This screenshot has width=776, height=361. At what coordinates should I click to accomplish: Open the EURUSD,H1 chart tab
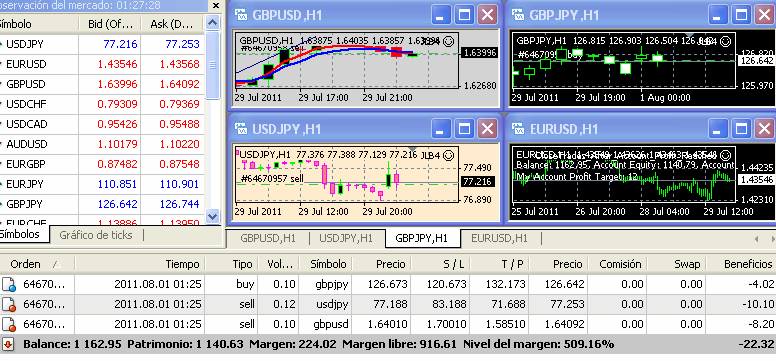[x=499, y=238]
